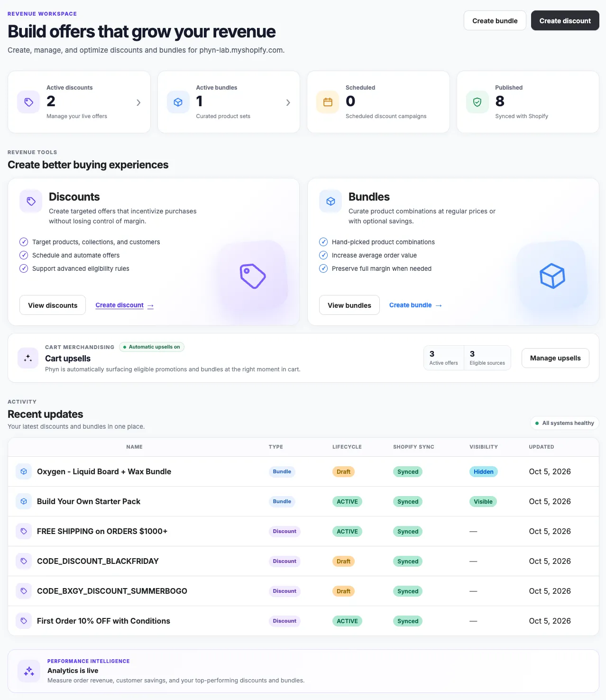Open Oxygen - Liquid Board + Wax Bundle
This screenshot has width=606, height=700.
(104, 471)
